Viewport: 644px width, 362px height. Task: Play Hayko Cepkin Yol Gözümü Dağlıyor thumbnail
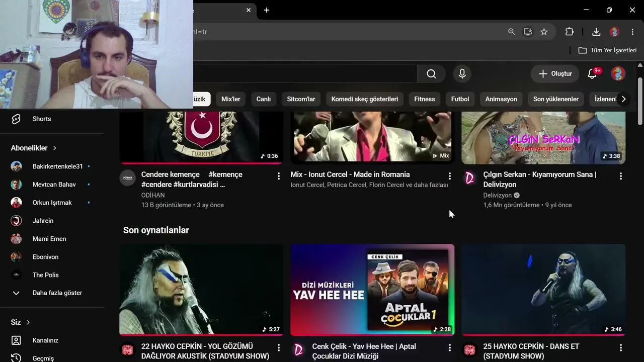201,290
